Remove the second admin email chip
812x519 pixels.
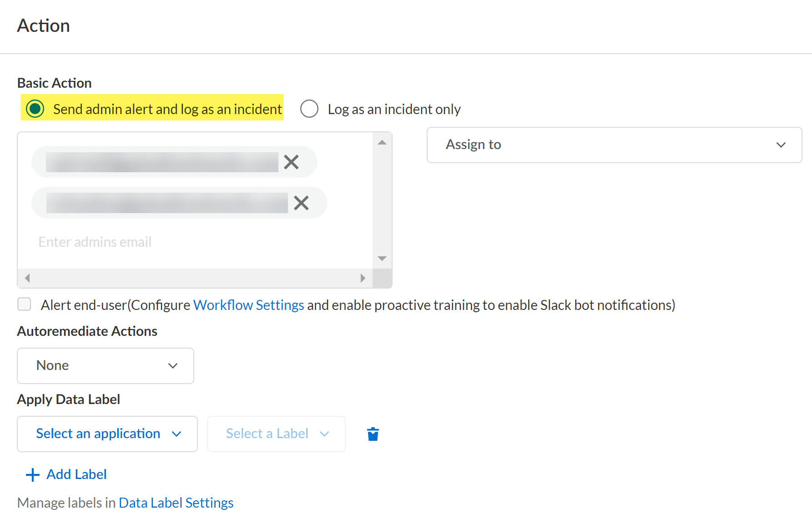(x=301, y=203)
